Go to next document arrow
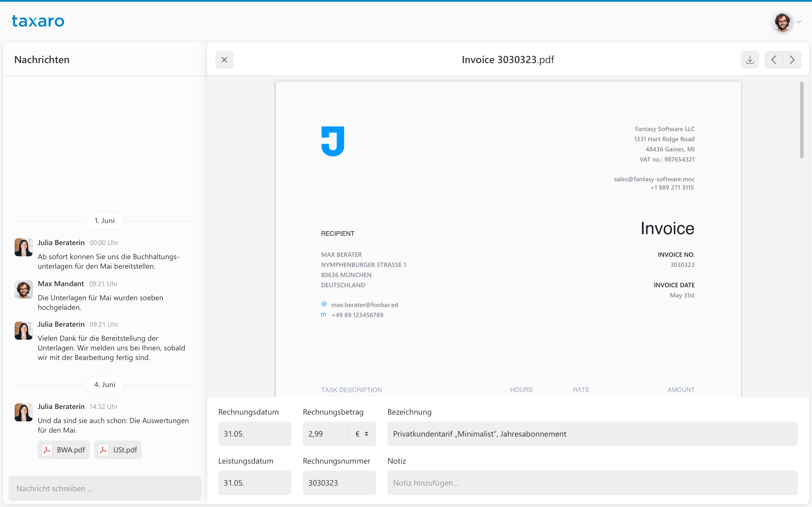The width and height of the screenshot is (812, 507). point(792,60)
